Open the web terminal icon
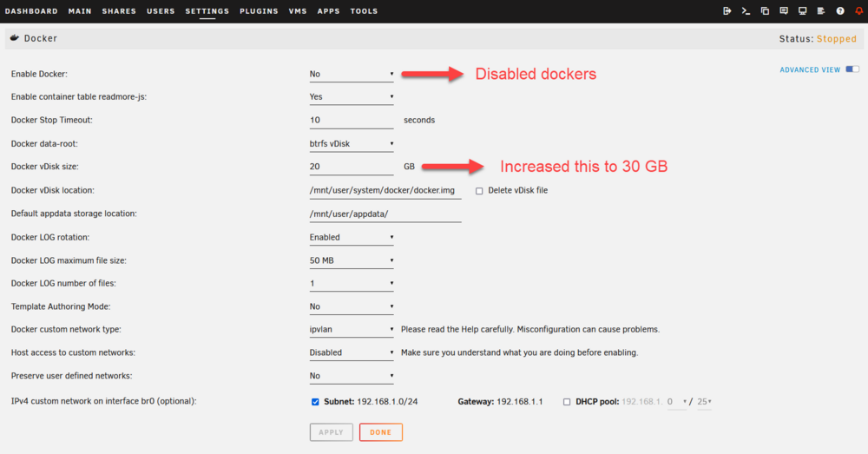 [x=746, y=11]
